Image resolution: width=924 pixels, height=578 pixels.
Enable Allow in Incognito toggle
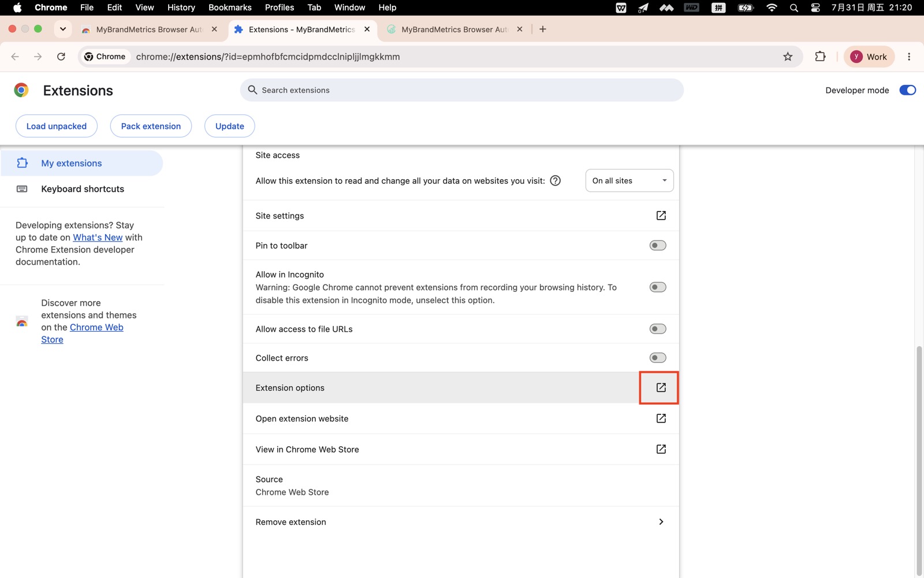[x=657, y=287]
